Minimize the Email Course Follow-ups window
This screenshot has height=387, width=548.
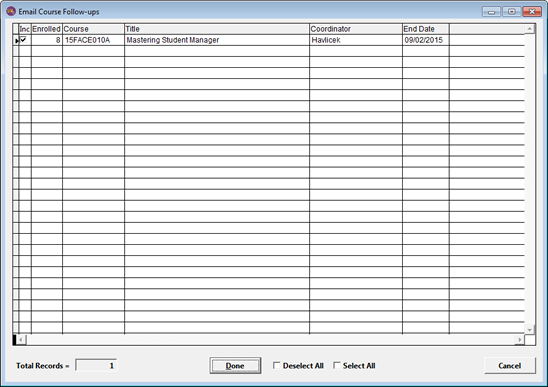point(491,12)
